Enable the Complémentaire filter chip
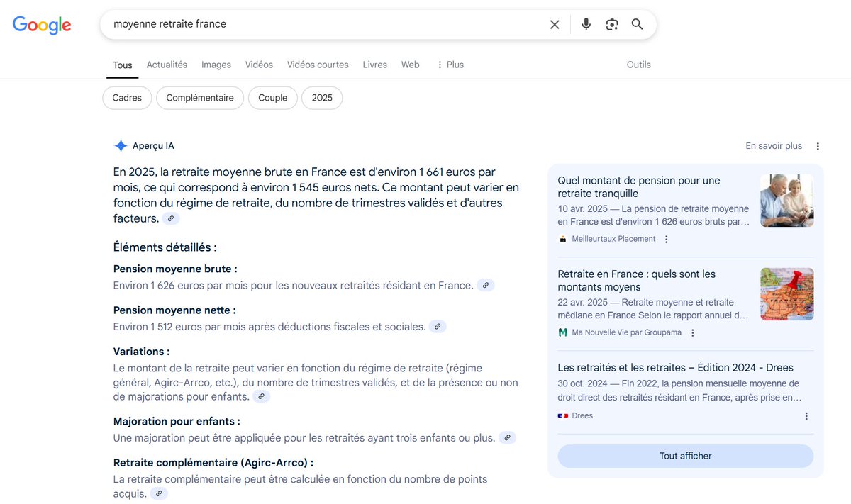The width and height of the screenshot is (851, 504). tap(199, 98)
